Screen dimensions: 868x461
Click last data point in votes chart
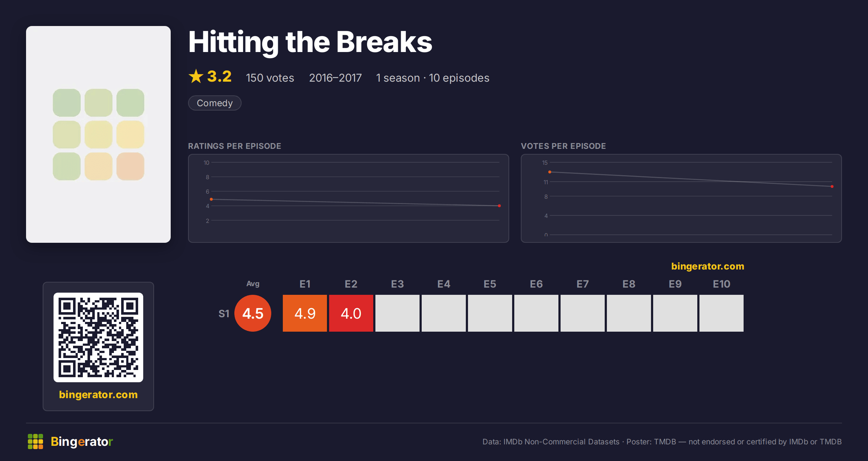pos(832,186)
